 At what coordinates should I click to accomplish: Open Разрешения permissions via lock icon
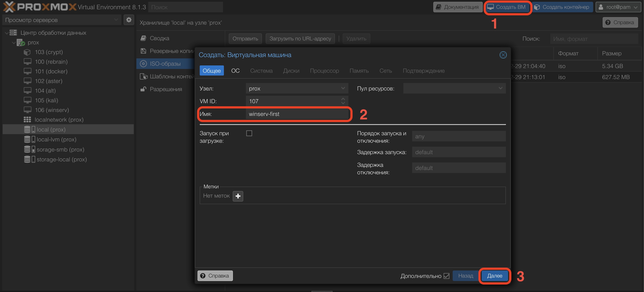(143, 89)
